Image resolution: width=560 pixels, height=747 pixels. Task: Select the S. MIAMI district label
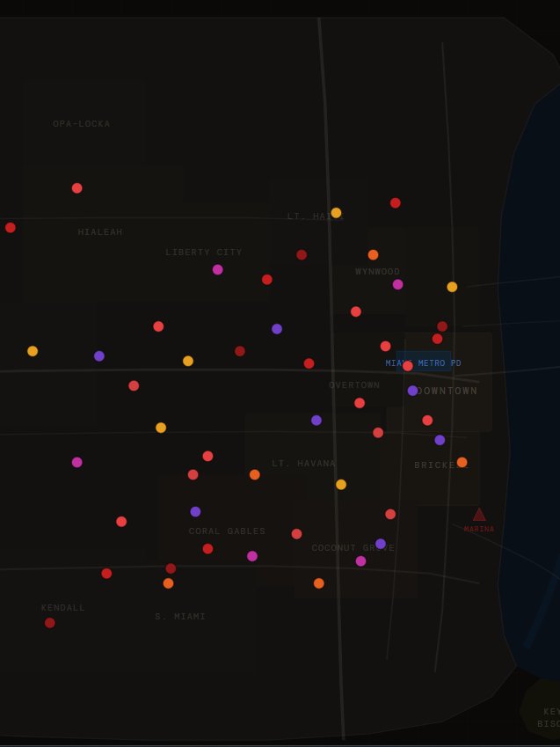pyautogui.click(x=180, y=617)
